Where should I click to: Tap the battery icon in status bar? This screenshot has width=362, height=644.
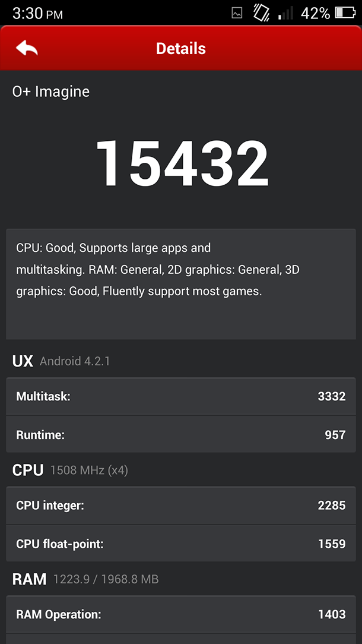[x=345, y=12]
